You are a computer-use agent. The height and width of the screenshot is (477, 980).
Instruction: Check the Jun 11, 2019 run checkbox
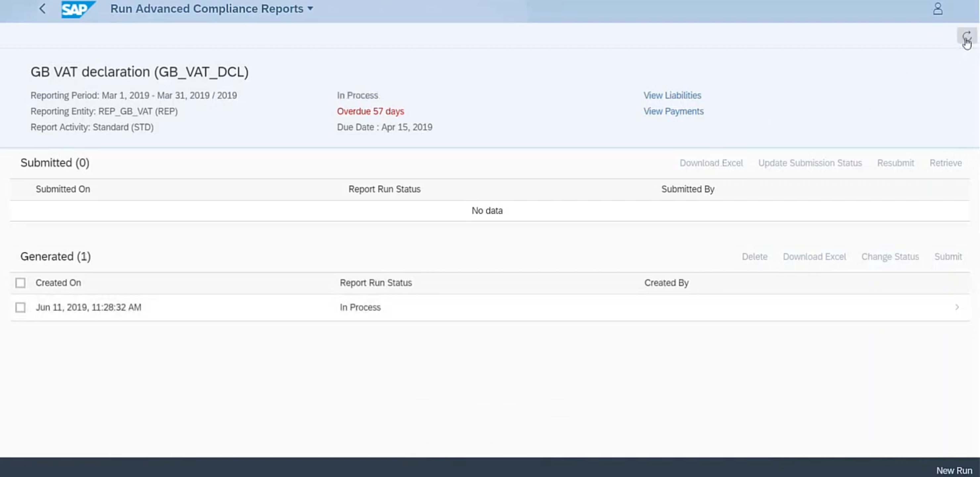(21, 307)
